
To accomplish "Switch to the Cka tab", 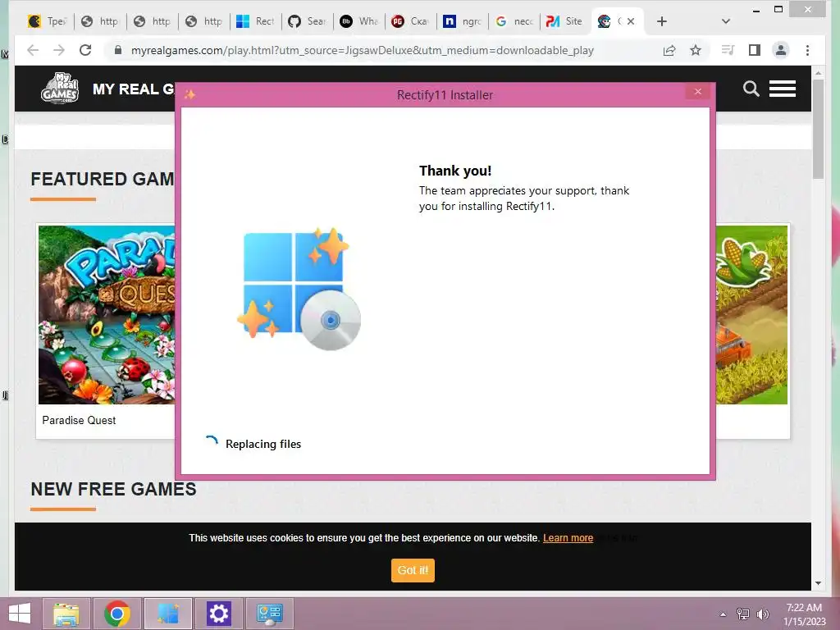I will tap(411, 21).
